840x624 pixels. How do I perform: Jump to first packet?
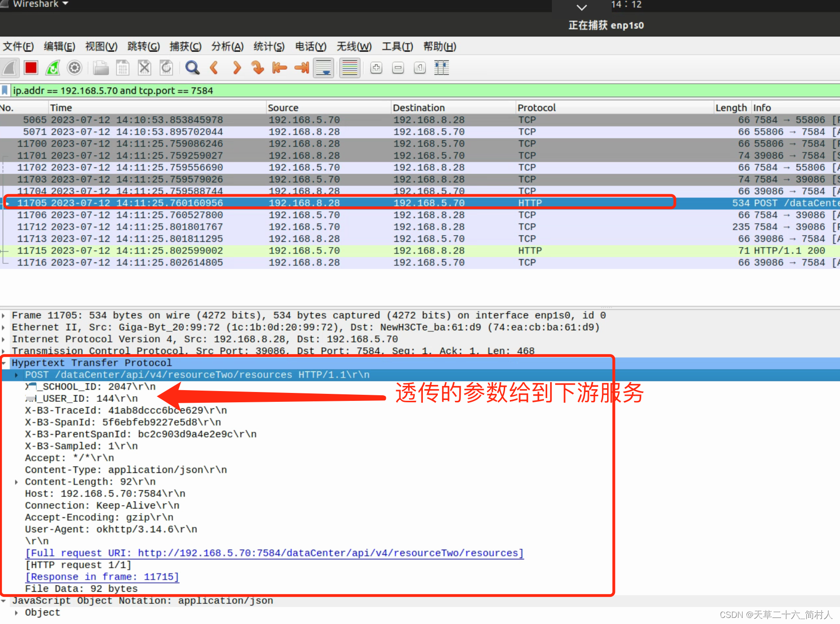(x=279, y=68)
